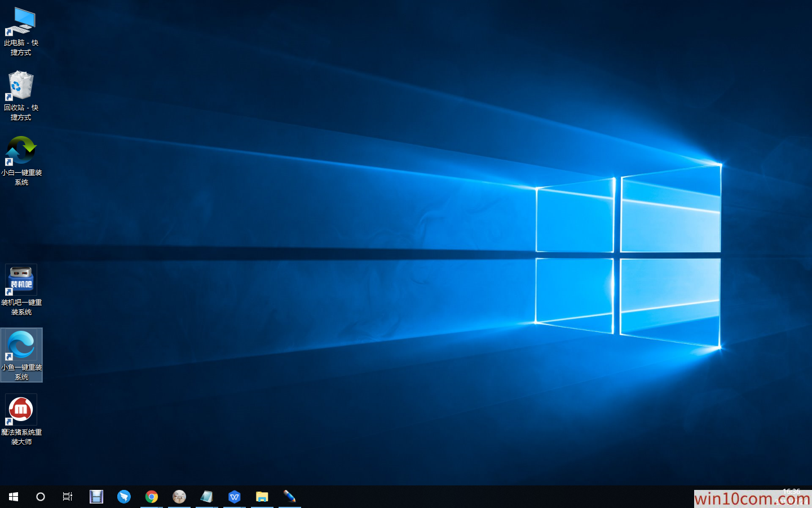This screenshot has width=812, height=508.
Task: Launch 小白一键重装系统 desktop icon
Action: pos(21,161)
